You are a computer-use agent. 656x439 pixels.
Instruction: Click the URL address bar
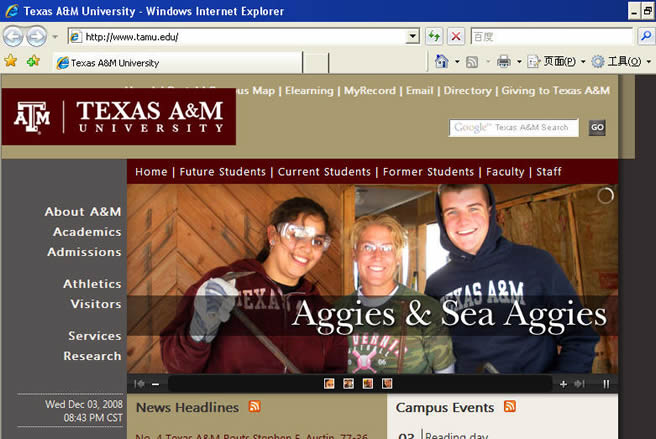(238, 37)
